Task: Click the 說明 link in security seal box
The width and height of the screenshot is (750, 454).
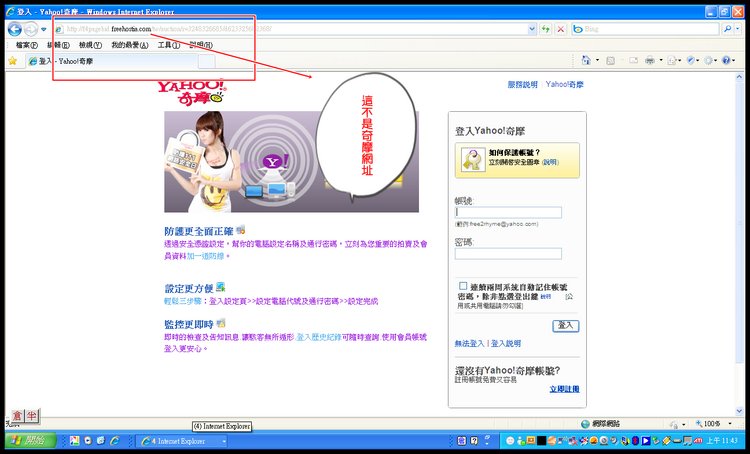Action: [x=550, y=163]
